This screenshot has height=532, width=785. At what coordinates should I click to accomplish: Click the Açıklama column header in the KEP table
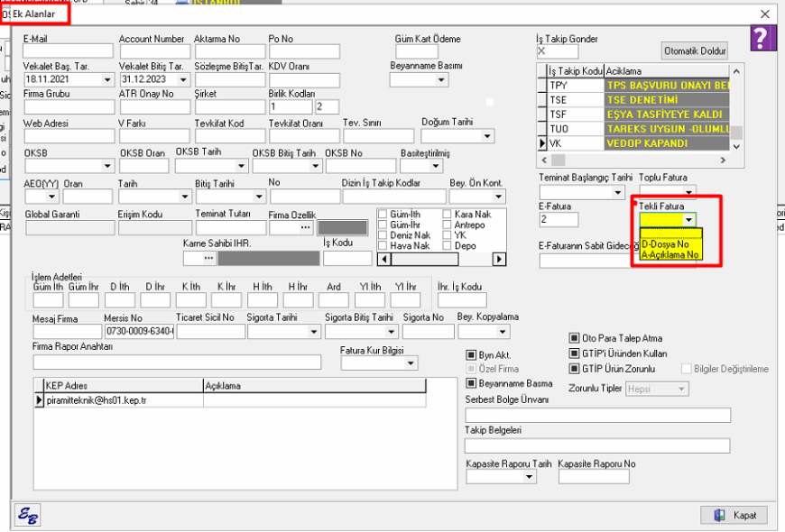(315, 386)
